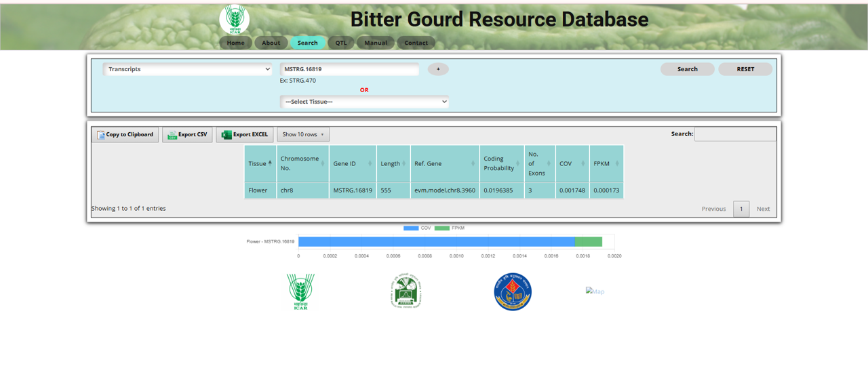Click the blue COV bar in chart
The width and height of the screenshot is (868, 383).
436,242
